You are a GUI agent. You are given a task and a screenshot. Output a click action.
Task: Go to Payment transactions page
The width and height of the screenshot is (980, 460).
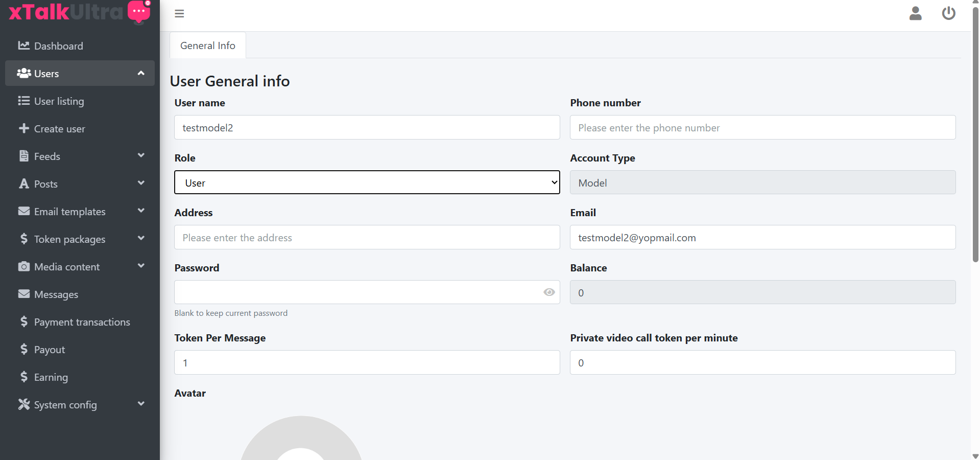tap(82, 322)
